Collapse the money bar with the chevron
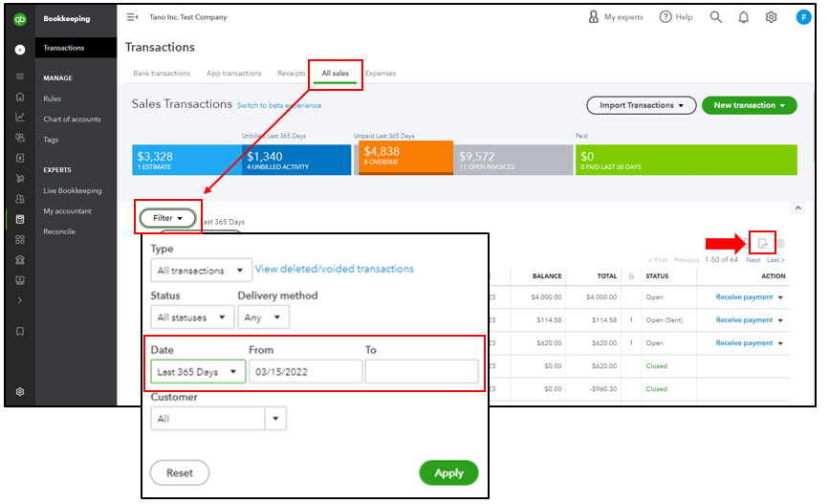 coord(798,208)
